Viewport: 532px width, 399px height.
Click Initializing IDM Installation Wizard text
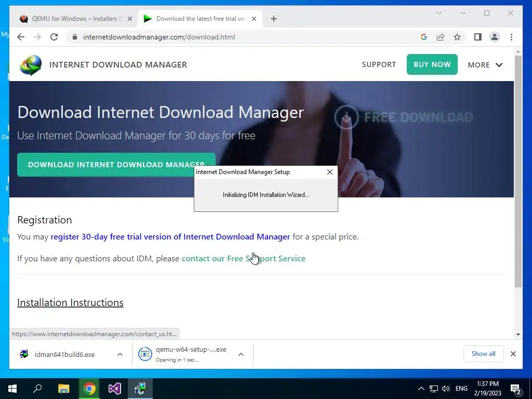click(x=265, y=195)
